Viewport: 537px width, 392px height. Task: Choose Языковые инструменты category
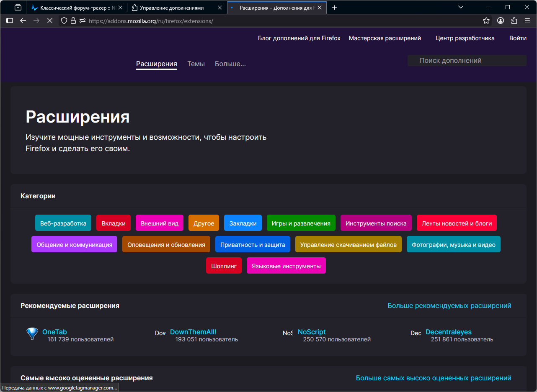pos(287,266)
